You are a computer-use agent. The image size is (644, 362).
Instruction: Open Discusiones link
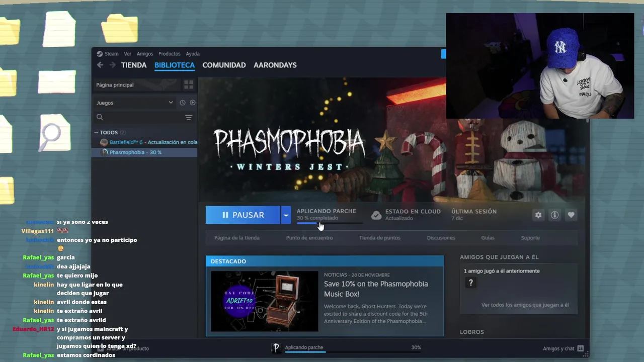pos(441,238)
